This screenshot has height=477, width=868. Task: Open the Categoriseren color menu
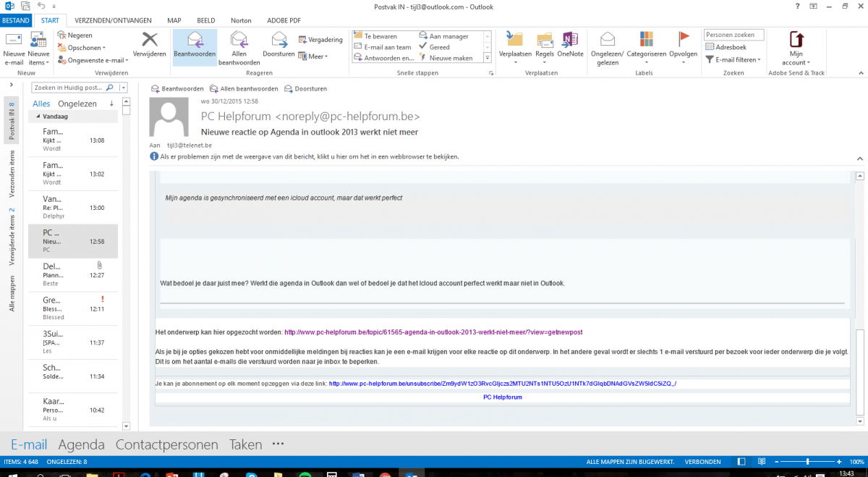646,47
